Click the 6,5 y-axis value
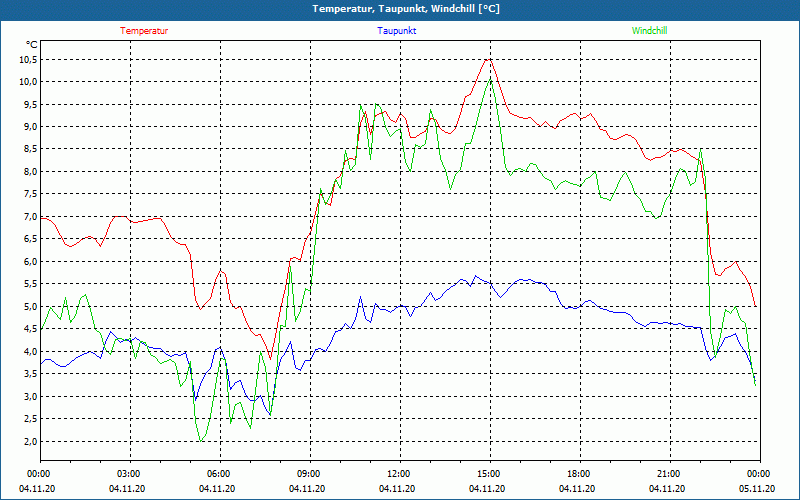The width and height of the screenshot is (800, 500). pos(31,239)
